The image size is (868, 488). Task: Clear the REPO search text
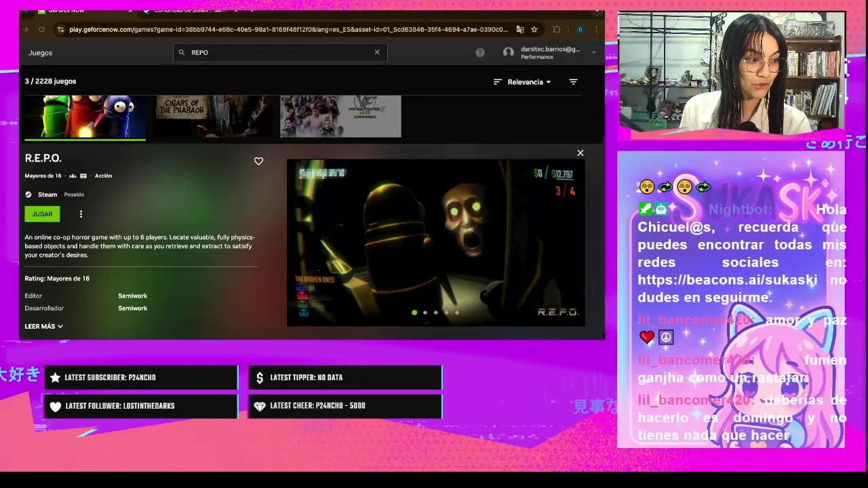click(377, 52)
